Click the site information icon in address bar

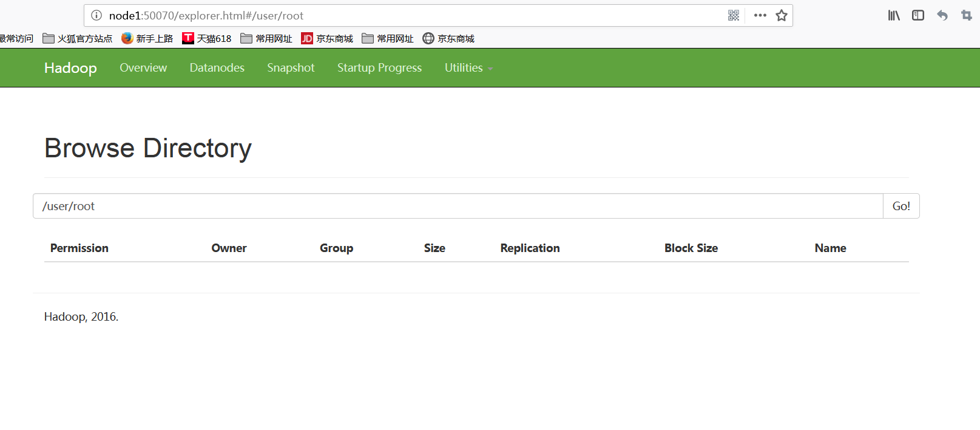96,15
